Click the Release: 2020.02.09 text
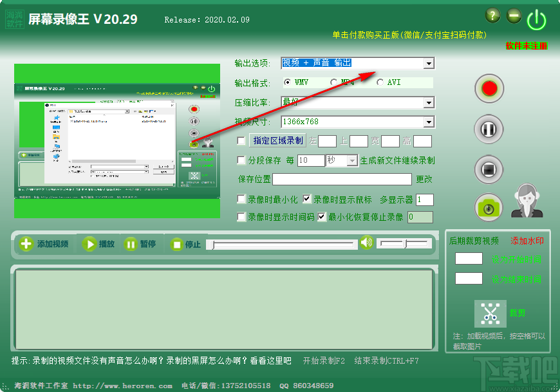Image resolution: width=560 pixels, height=392 pixels. coord(207,20)
